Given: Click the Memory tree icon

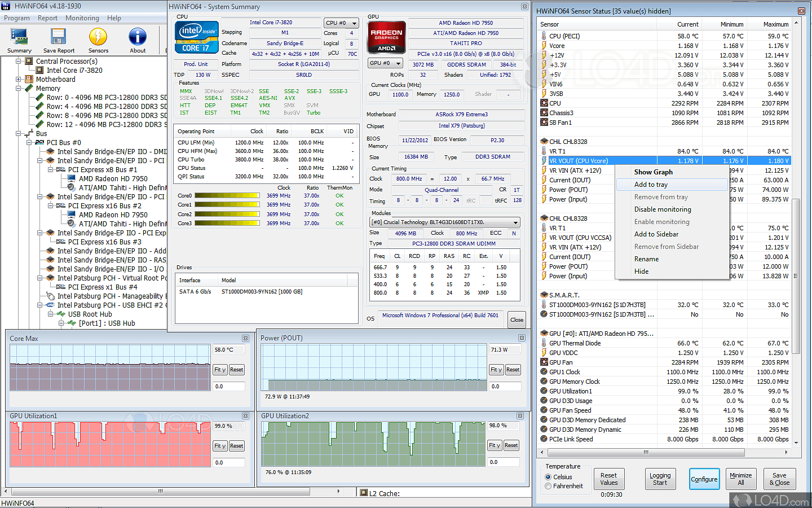Looking at the screenshot, I should (29, 89).
